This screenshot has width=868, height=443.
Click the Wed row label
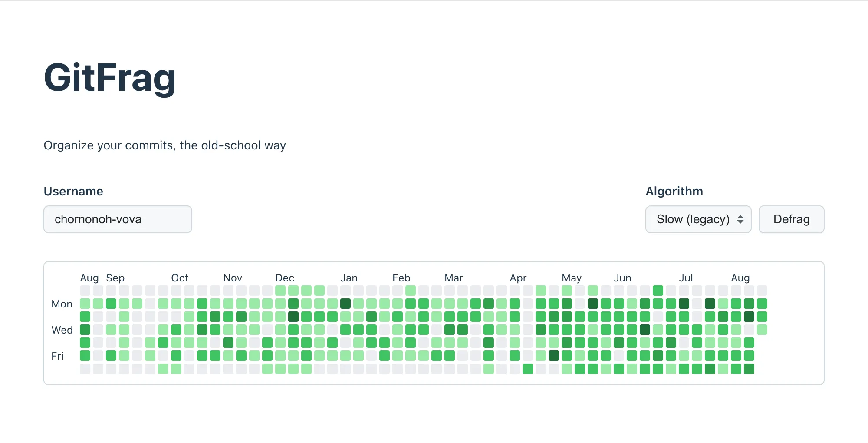[62, 330]
